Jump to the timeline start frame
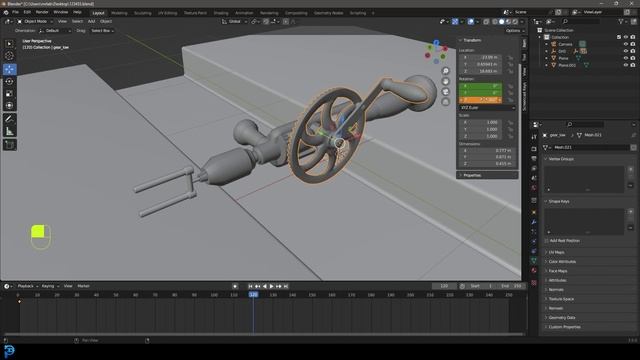This screenshot has height=360, width=640. click(x=250, y=287)
